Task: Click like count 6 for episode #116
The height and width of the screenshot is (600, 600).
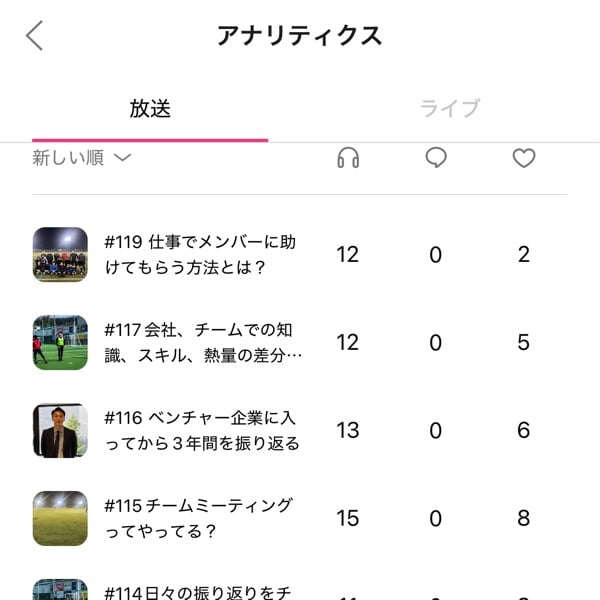Action: click(x=524, y=430)
